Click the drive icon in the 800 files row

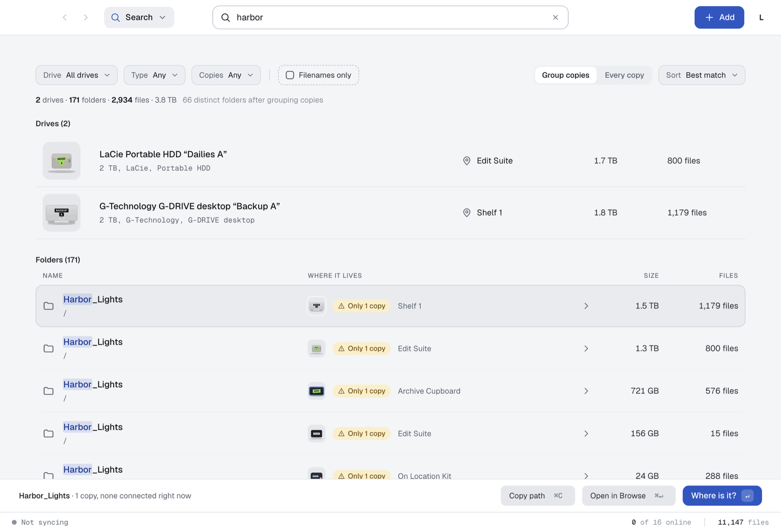[316, 348]
